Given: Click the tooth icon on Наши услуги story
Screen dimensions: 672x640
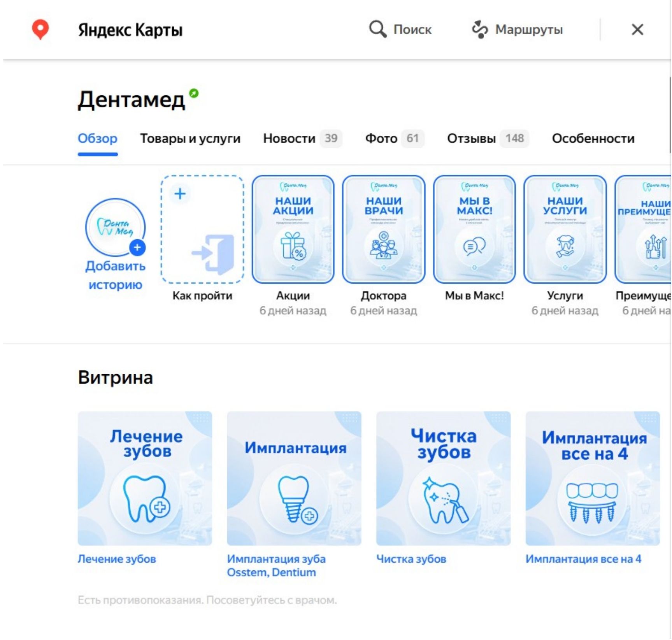Looking at the screenshot, I should [565, 246].
